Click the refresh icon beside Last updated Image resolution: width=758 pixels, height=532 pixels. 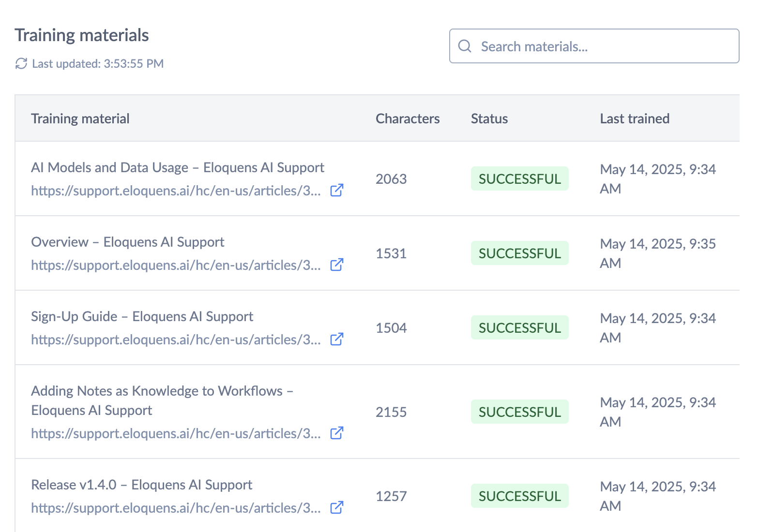tap(21, 63)
